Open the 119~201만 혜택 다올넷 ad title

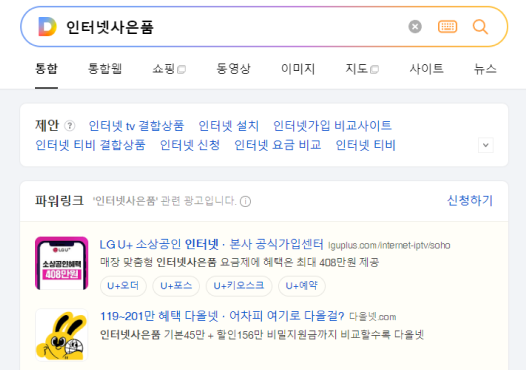point(222,316)
